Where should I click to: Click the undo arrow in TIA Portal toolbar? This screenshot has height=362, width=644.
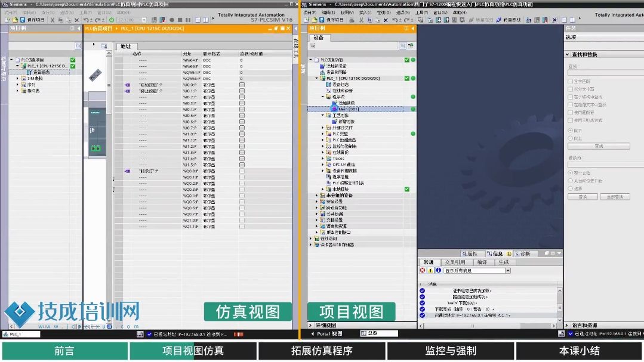click(x=395, y=20)
